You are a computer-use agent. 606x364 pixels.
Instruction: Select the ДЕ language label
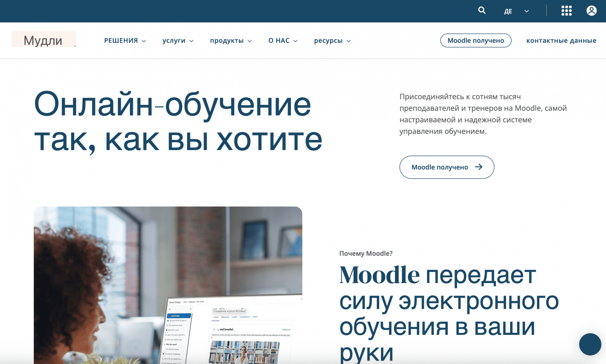click(508, 11)
